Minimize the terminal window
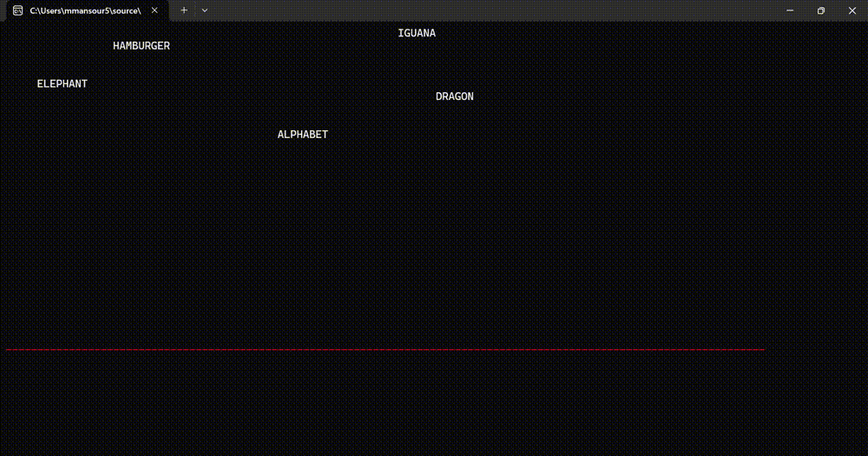 (x=790, y=10)
